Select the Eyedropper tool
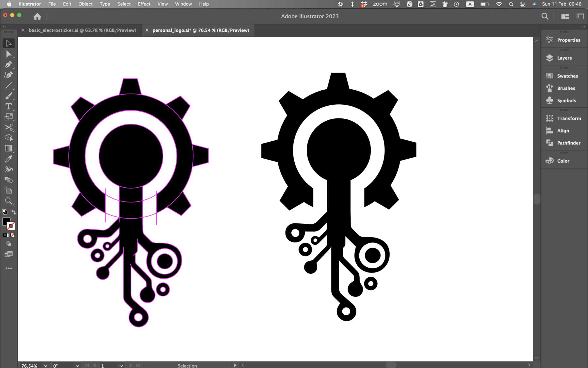The width and height of the screenshot is (588, 368). tap(8, 159)
